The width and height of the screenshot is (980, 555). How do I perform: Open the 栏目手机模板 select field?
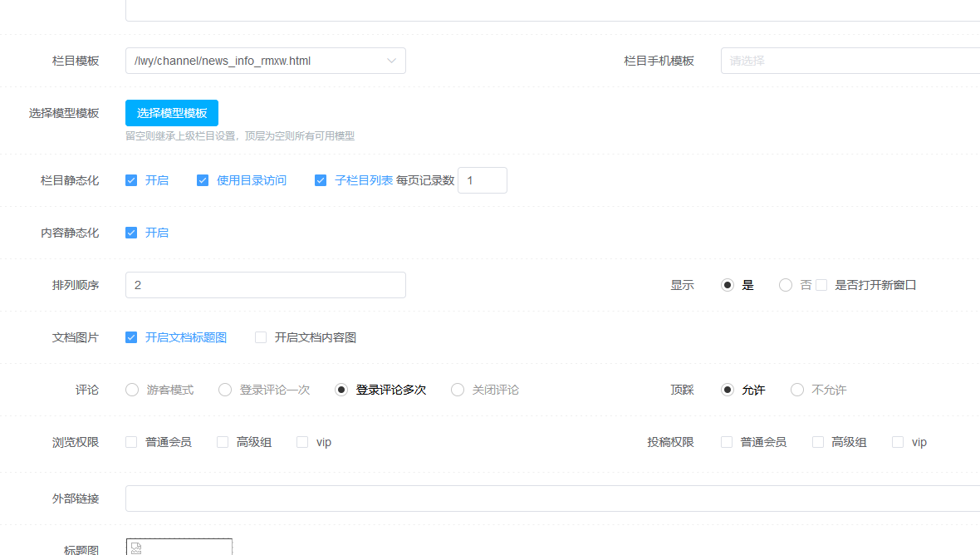click(850, 61)
